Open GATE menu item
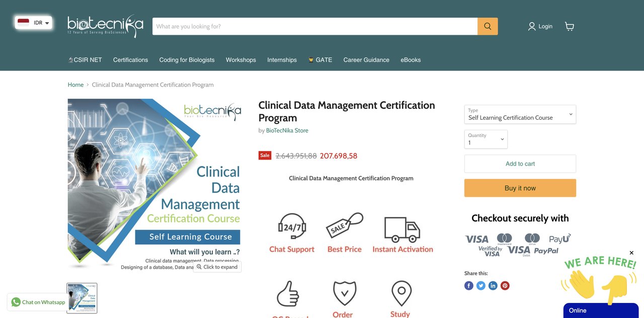The height and width of the screenshot is (318, 644). [x=320, y=60]
